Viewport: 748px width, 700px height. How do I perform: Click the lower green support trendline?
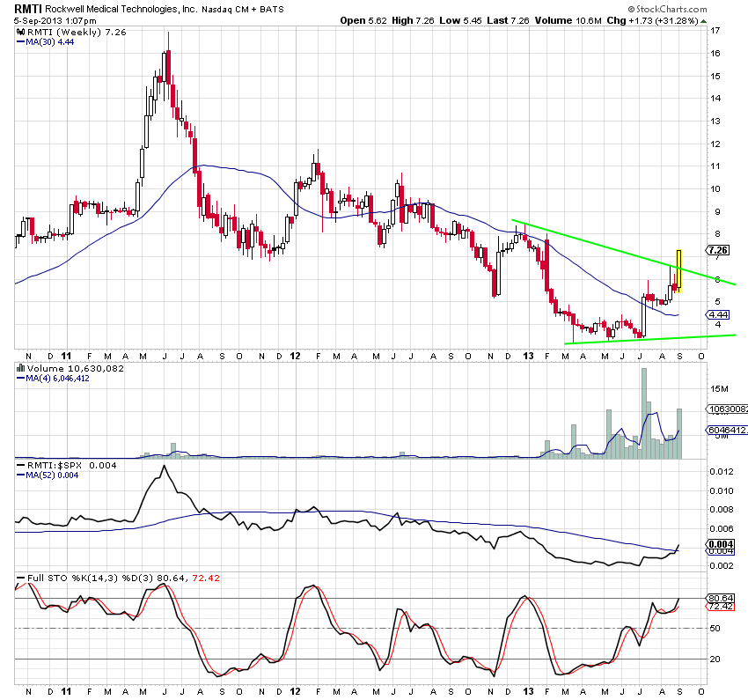point(649,339)
